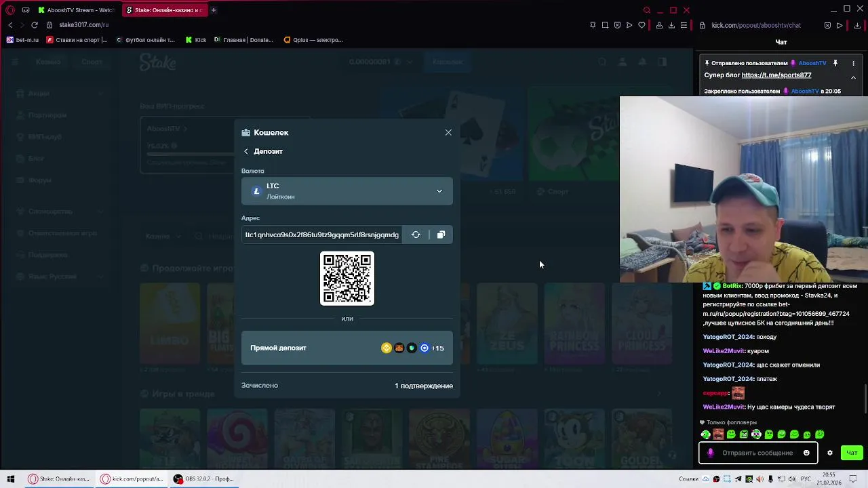Select the man face emote in chat bar

click(718, 434)
